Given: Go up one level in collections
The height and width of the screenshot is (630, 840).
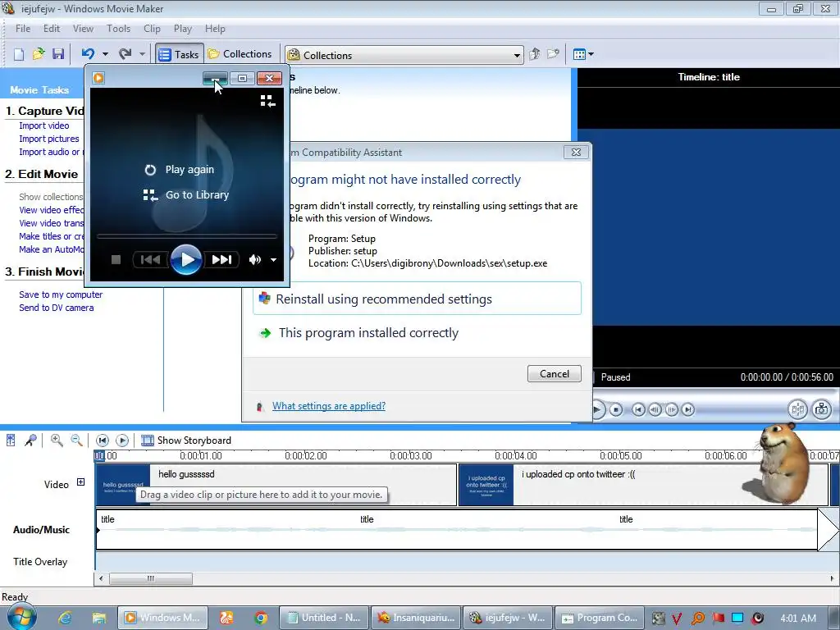Looking at the screenshot, I should coord(534,54).
